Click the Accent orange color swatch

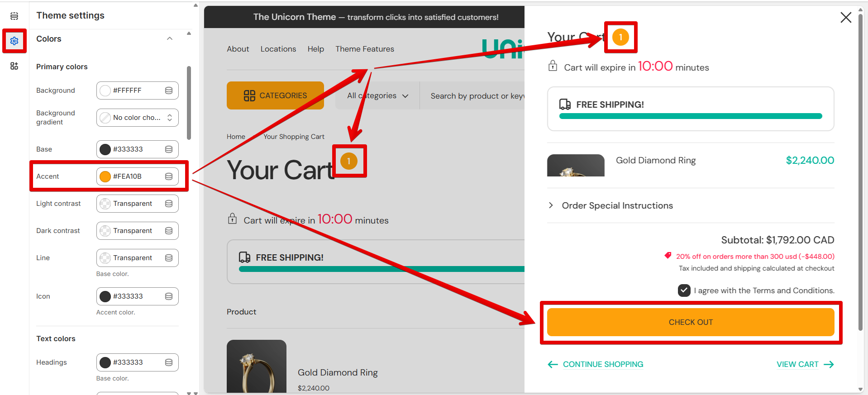[x=105, y=176]
